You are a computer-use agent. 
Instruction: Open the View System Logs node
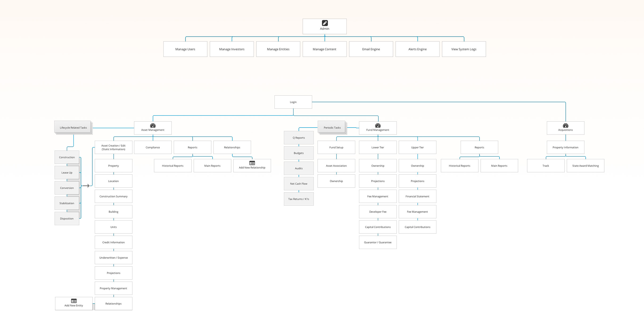pyautogui.click(x=464, y=49)
